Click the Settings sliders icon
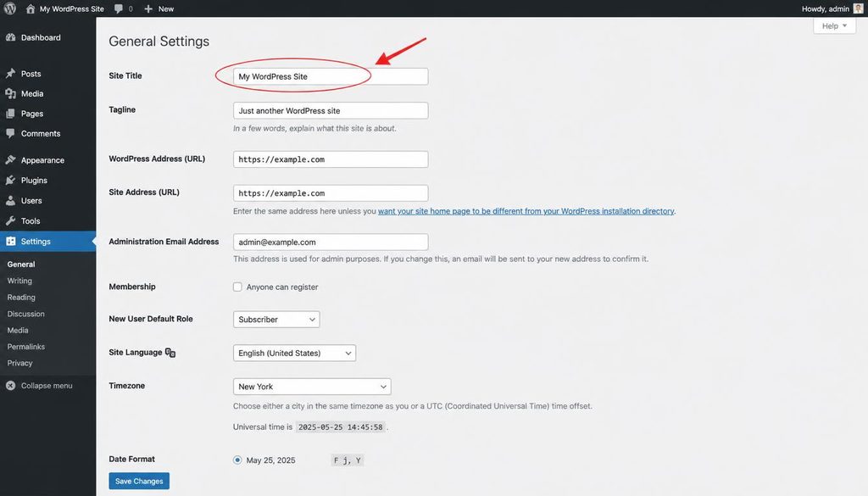The width and height of the screenshot is (868, 496). [x=10, y=241]
